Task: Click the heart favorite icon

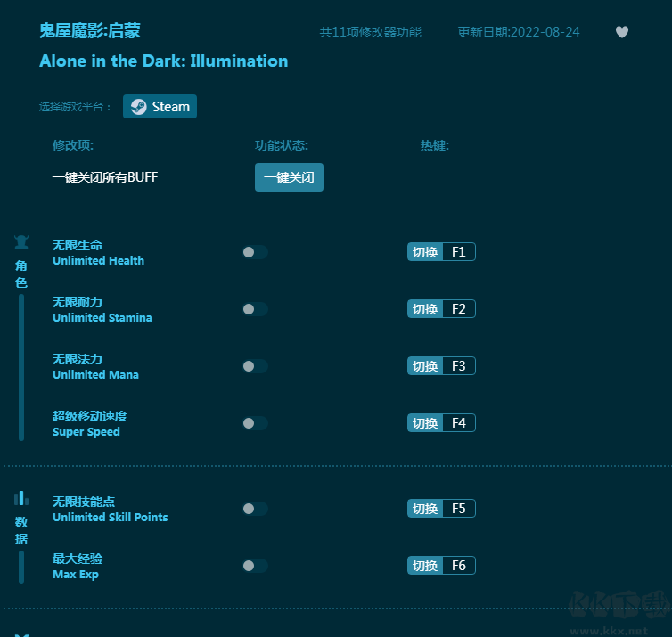Action: [622, 32]
